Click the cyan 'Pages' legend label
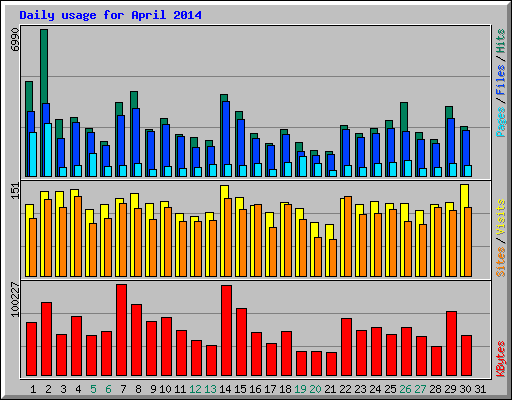The height and width of the screenshot is (400, 512). (501, 122)
